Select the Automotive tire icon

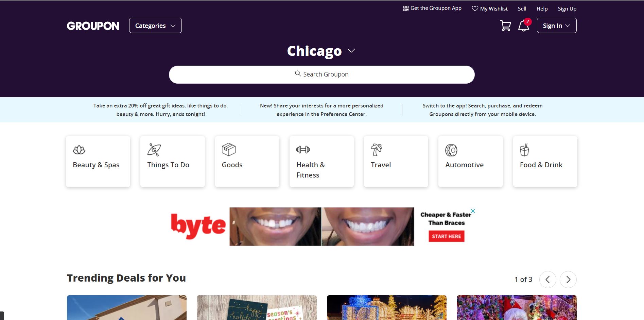tap(451, 150)
